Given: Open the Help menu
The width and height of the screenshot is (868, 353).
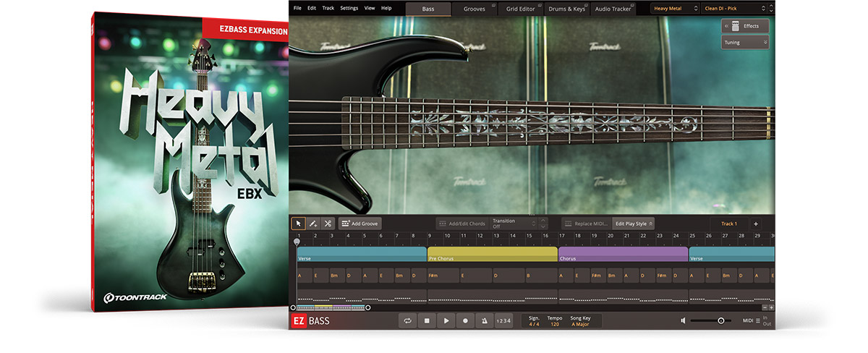Looking at the screenshot, I should (x=386, y=8).
